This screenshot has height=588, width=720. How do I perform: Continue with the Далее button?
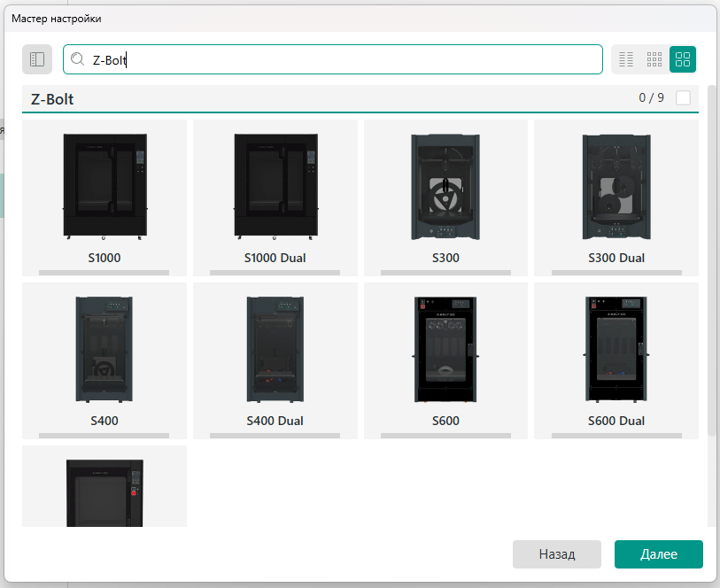click(659, 554)
